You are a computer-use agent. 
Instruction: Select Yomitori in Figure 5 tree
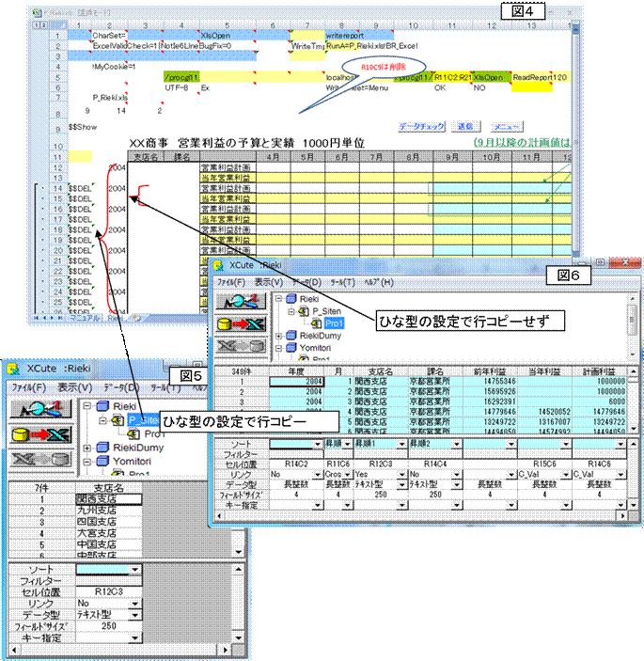(x=132, y=461)
